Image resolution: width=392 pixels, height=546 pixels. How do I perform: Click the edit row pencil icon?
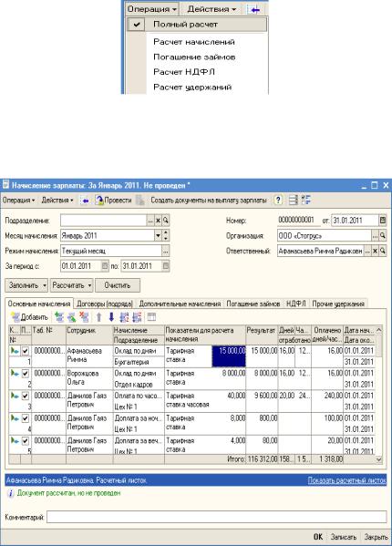71,317
